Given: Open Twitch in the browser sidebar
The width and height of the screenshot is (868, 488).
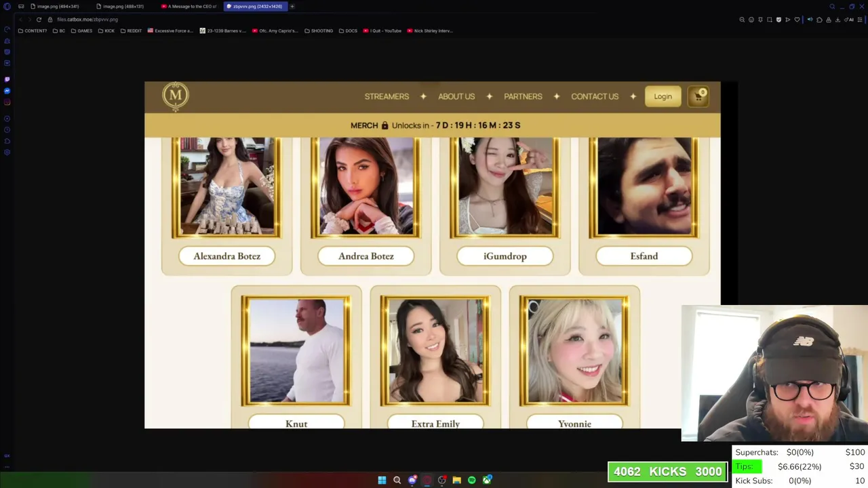Looking at the screenshot, I should tap(7, 79).
